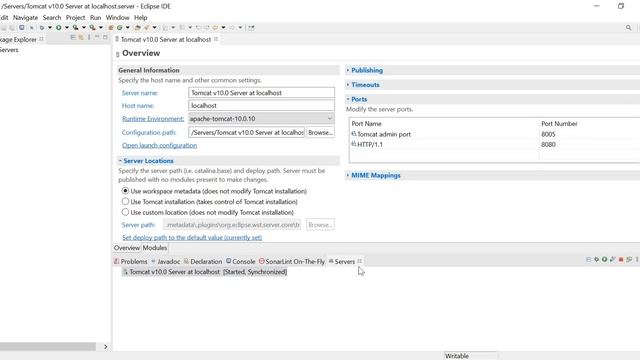Click the Run External Tools toolbar icon

(93, 28)
